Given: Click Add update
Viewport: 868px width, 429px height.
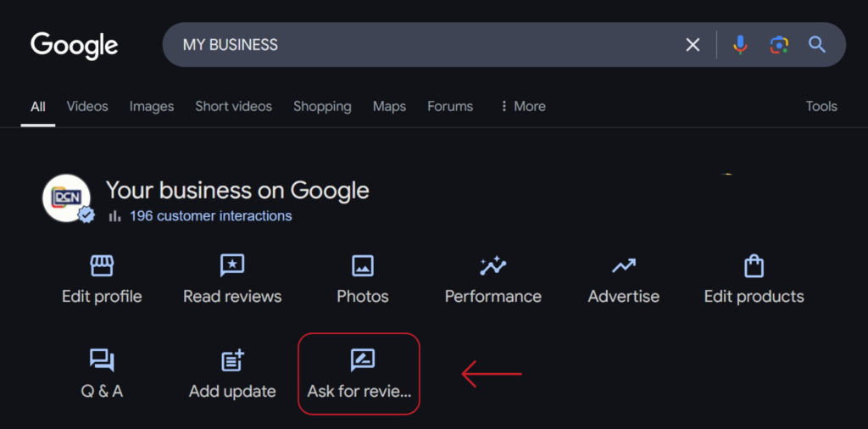Looking at the screenshot, I should point(232,374).
